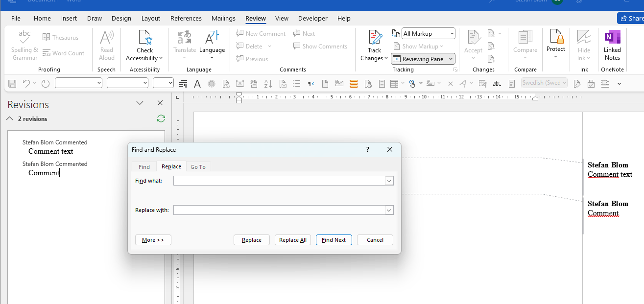Click the Find Next button

tap(334, 240)
